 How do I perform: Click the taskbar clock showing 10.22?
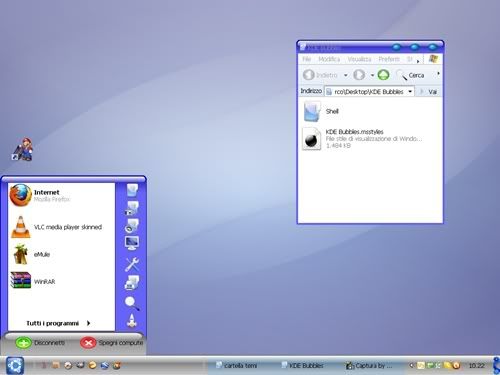[x=477, y=366]
